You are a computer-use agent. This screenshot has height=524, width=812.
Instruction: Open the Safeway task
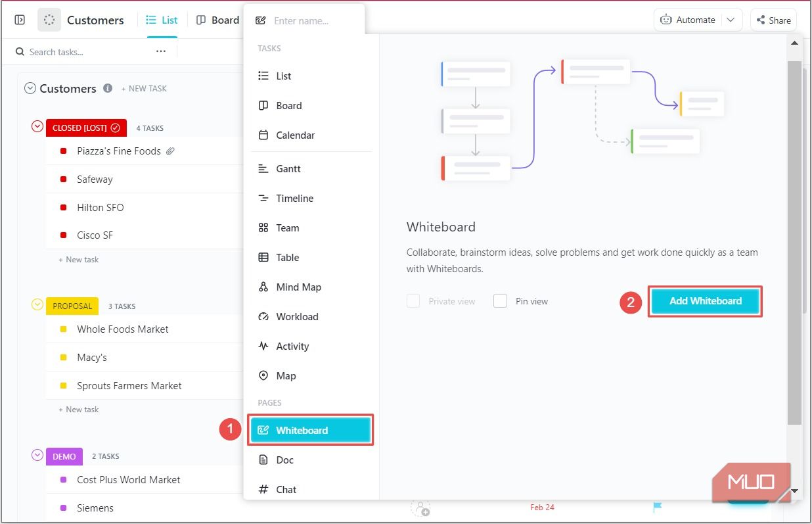pyautogui.click(x=95, y=179)
